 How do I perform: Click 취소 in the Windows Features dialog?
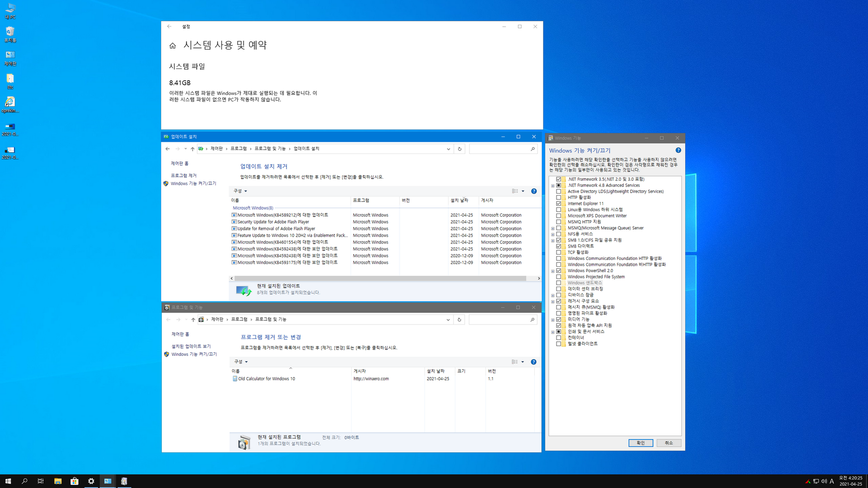(x=669, y=443)
